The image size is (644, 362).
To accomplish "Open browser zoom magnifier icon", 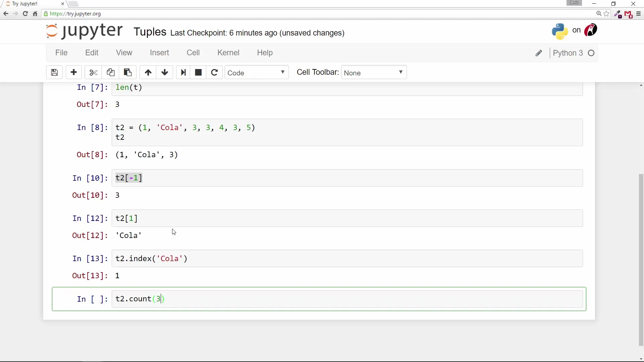I will [599, 14].
